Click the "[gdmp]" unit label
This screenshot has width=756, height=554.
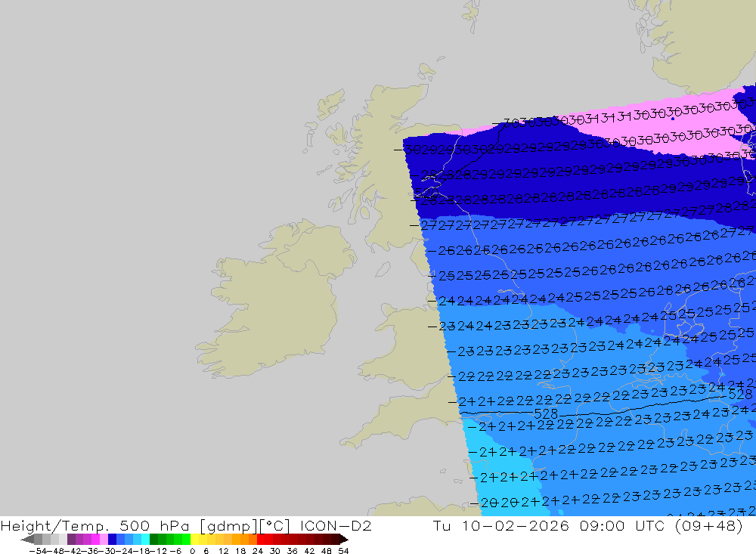pyautogui.click(x=230, y=526)
